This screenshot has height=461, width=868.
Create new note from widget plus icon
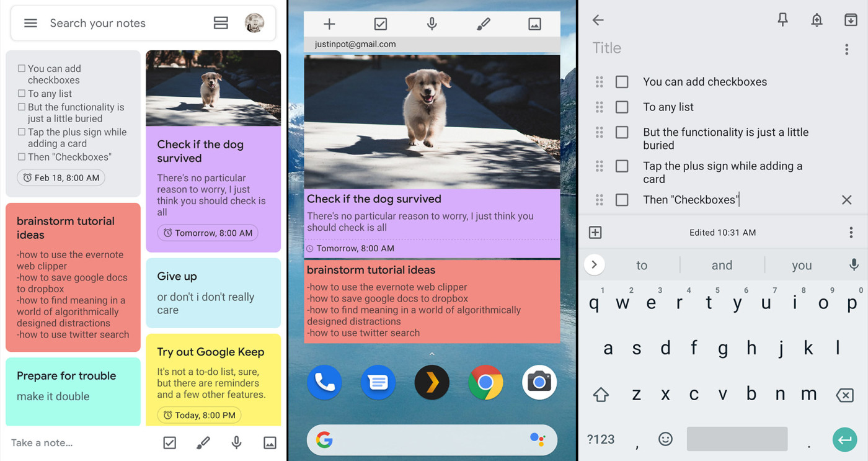[329, 24]
